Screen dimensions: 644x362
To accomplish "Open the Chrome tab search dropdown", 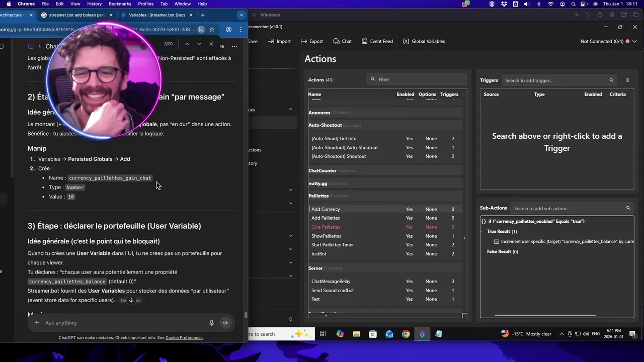I will pyautogui.click(x=241, y=15).
